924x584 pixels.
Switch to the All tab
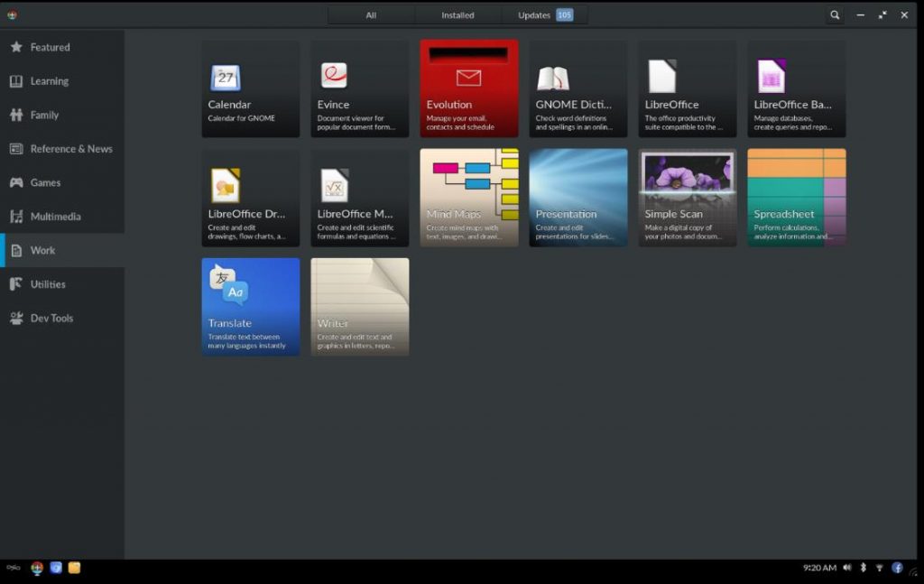pyautogui.click(x=371, y=15)
